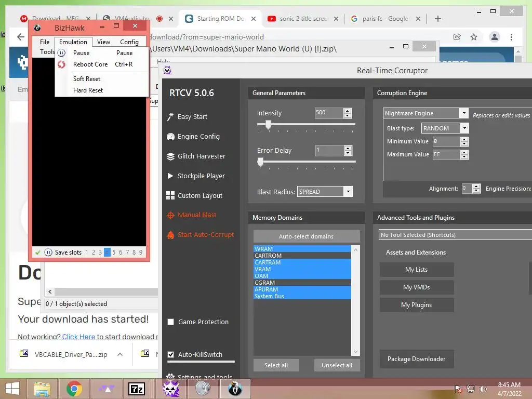The image size is (532, 399).
Task: Click the Stockpile Player play icon
Action: (170, 176)
